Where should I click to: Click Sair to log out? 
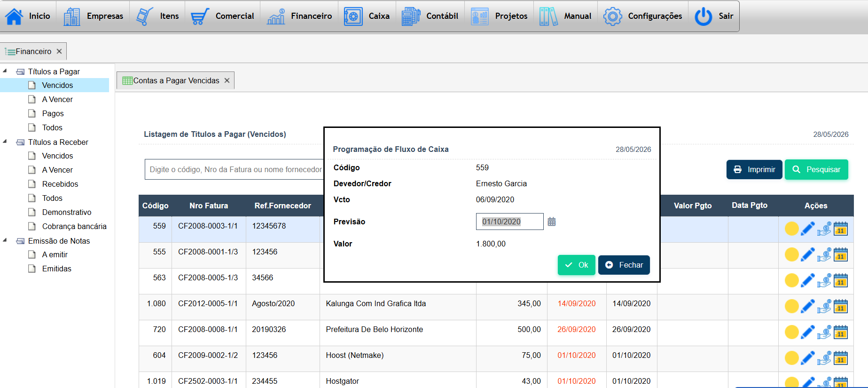(714, 16)
